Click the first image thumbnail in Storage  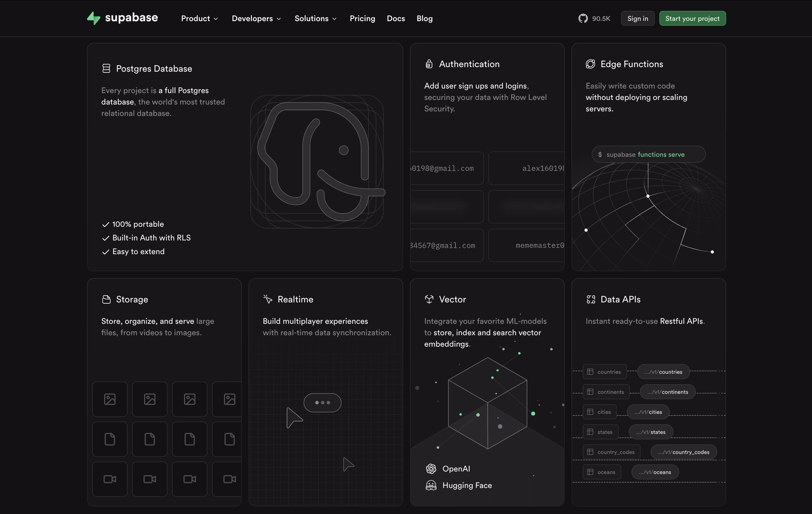click(110, 399)
